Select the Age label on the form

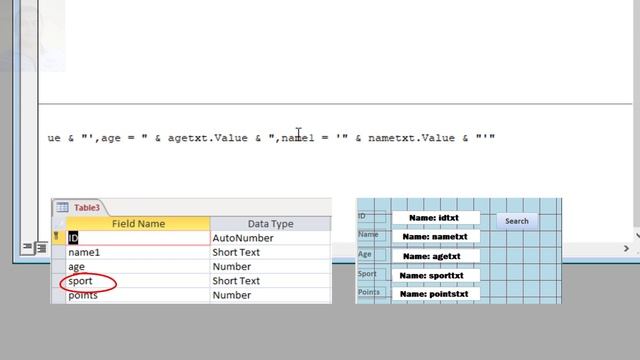[x=371, y=254]
